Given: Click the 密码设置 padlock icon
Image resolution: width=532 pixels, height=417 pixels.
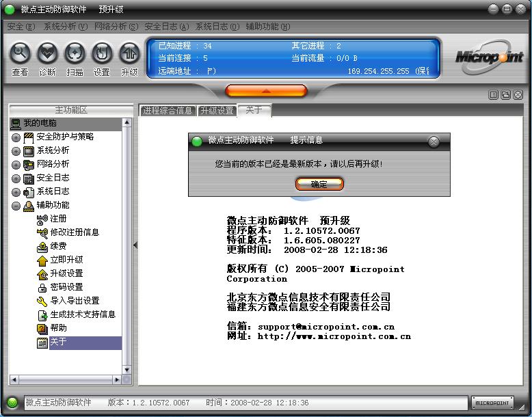Looking at the screenshot, I should (x=42, y=288).
